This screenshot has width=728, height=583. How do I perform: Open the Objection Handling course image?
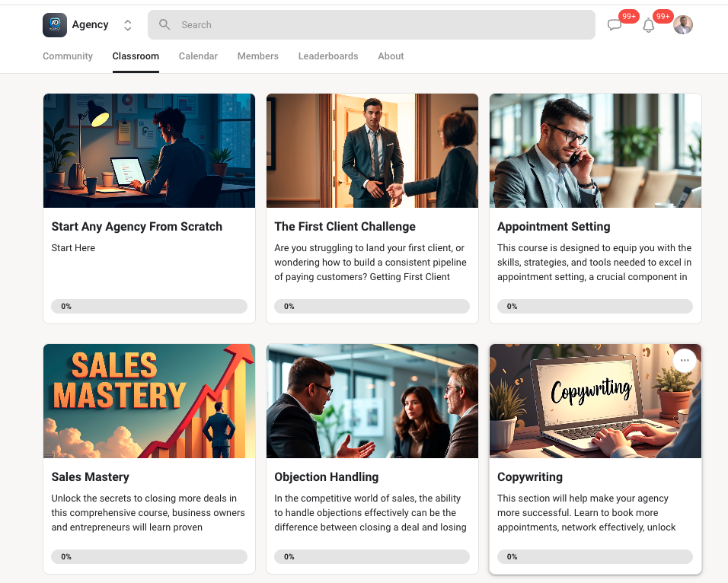372,401
